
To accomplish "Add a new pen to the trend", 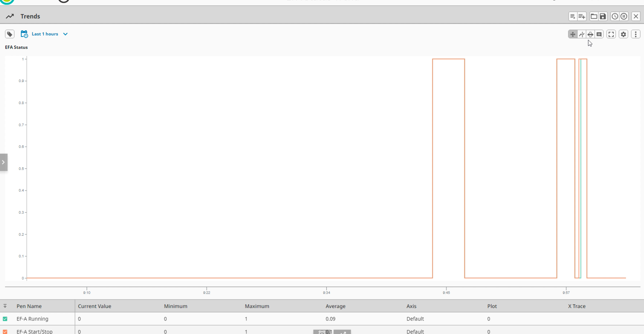I will point(582,16).
